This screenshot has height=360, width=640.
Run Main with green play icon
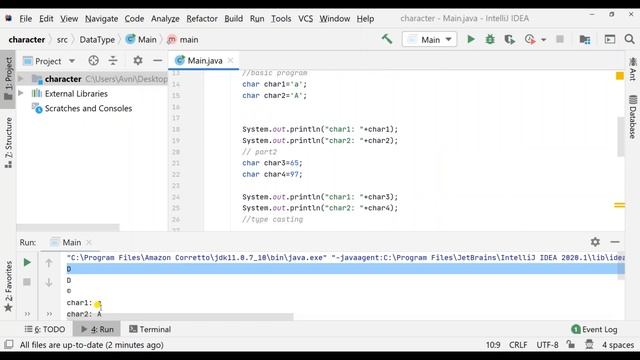click(x=471, y=39)
